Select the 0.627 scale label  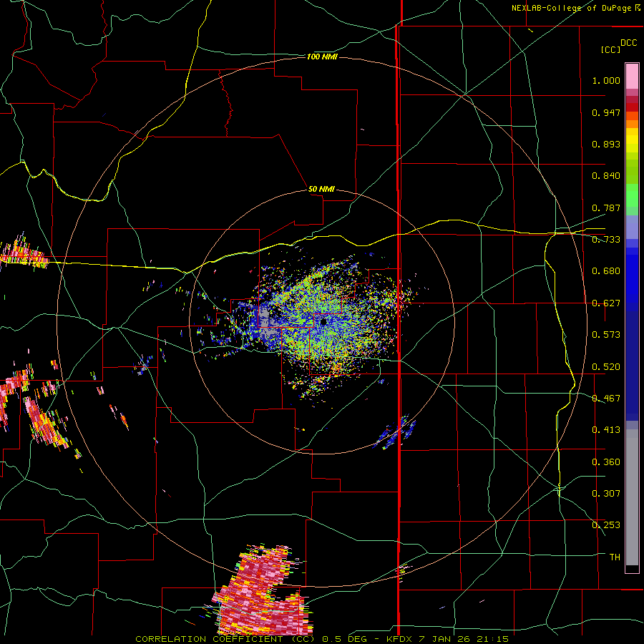(606, 303)
